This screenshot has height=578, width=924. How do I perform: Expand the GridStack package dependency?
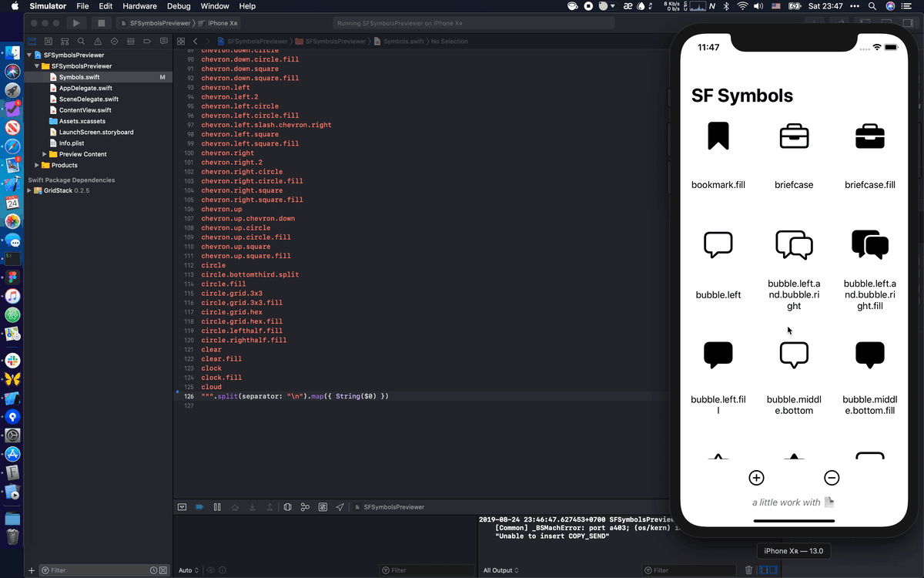30,190
